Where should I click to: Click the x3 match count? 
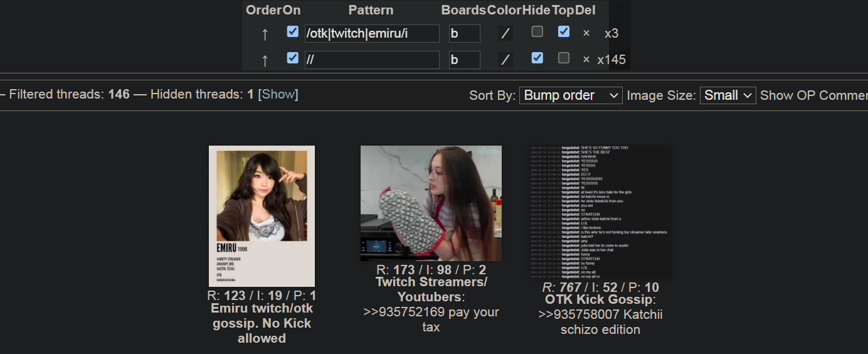pyautogui.click(x=611, y=33)
